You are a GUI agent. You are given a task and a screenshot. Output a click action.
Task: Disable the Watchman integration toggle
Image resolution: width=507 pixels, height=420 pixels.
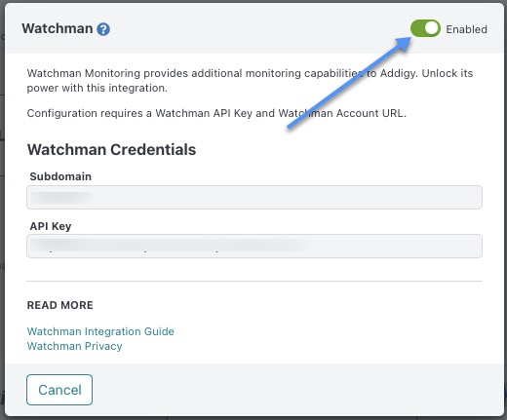[425, 28]
